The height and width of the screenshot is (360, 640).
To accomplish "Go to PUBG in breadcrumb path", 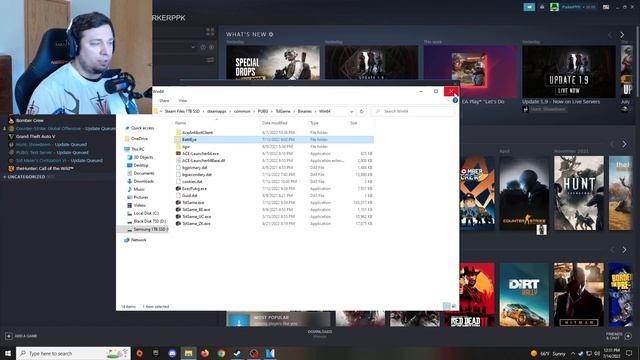I will click(263, 111).
